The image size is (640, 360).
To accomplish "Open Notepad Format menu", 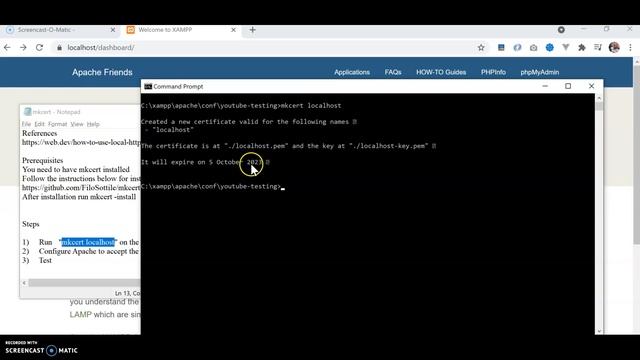I will pos(57,124).
